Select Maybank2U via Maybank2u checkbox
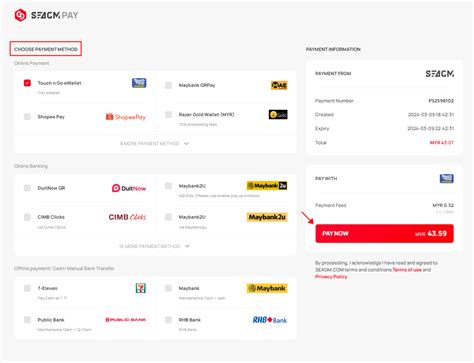This screenshot has width=474, height=363. (168, 217)
